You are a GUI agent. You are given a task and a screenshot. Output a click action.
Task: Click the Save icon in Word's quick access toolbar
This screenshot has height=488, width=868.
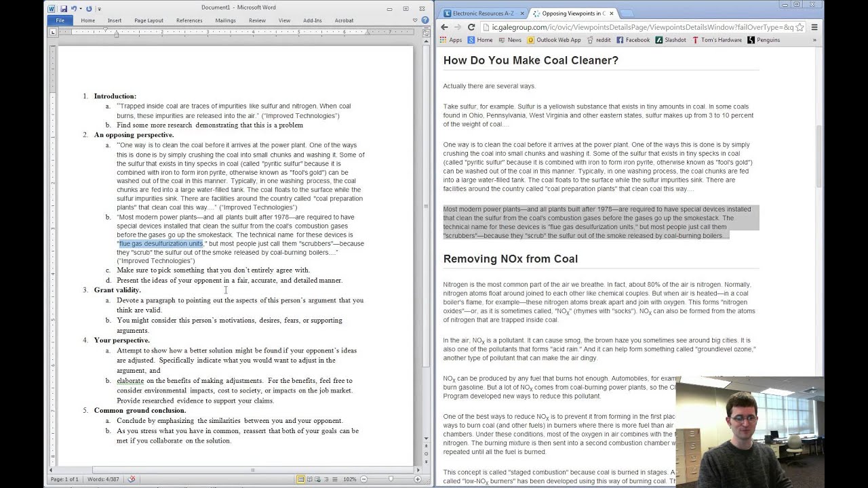click(64, 9)
